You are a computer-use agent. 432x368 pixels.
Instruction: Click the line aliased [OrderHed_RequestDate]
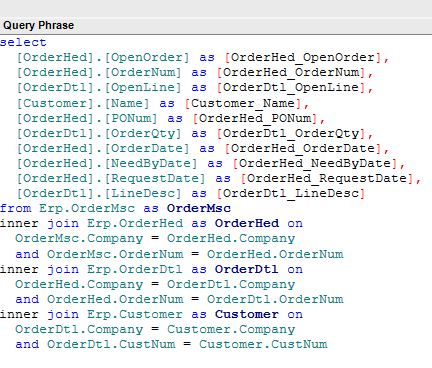219,179
